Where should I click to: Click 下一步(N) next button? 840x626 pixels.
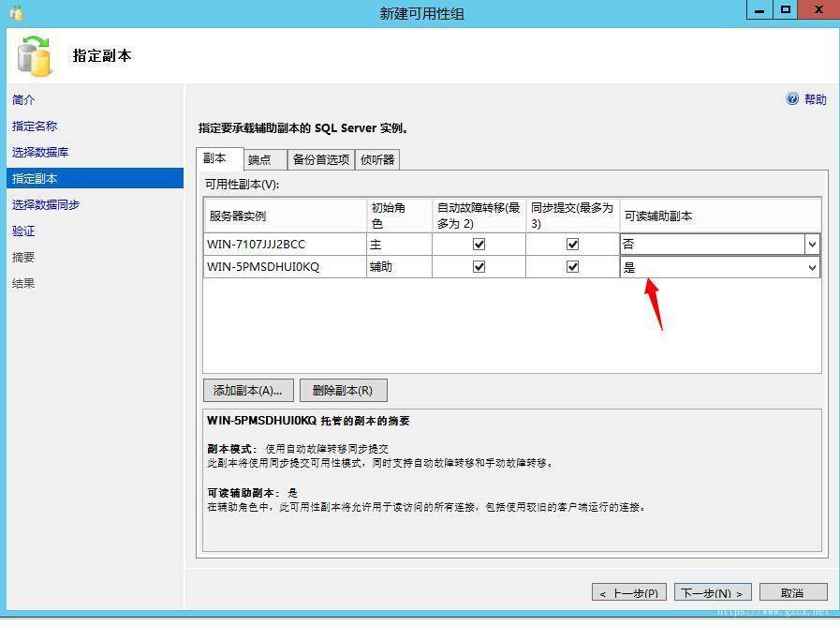point(713,593)
